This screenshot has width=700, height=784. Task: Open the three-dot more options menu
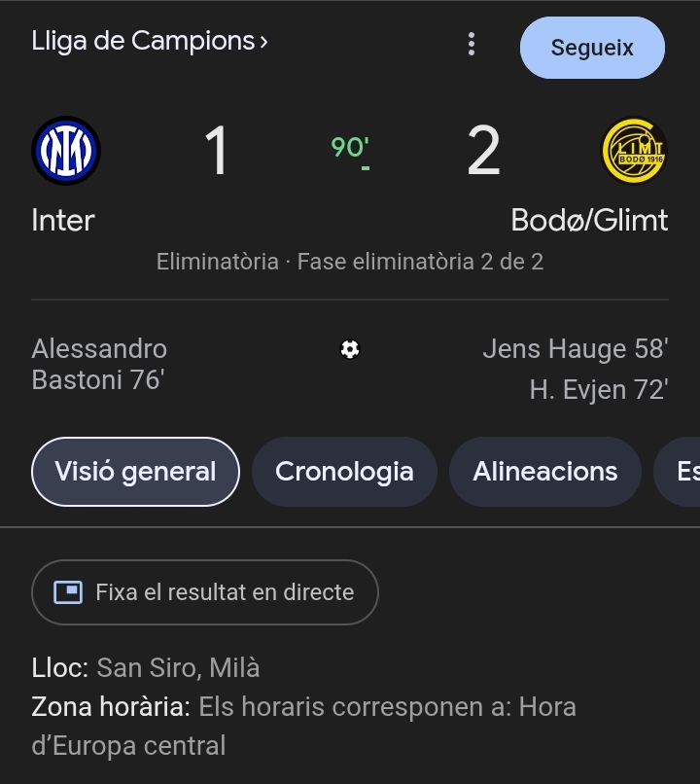tap(472, 44)
